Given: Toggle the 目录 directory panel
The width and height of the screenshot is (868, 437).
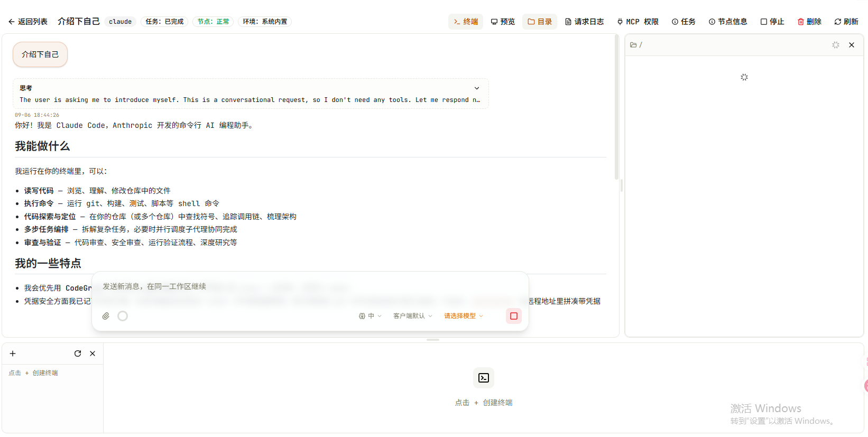Looking at the screenshot, I should [540, 22].
